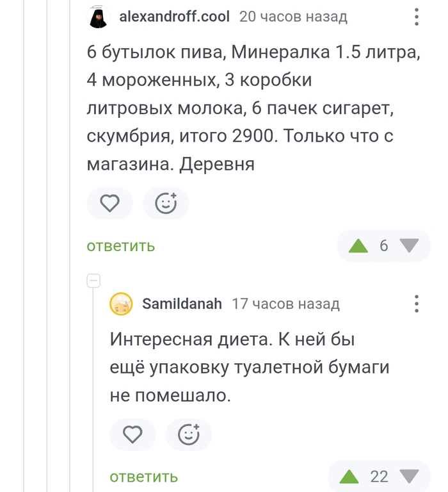Viewport: 448px width, 492px height.
Task: Upvote the comment with rating 22
Action: pos(349,477)
